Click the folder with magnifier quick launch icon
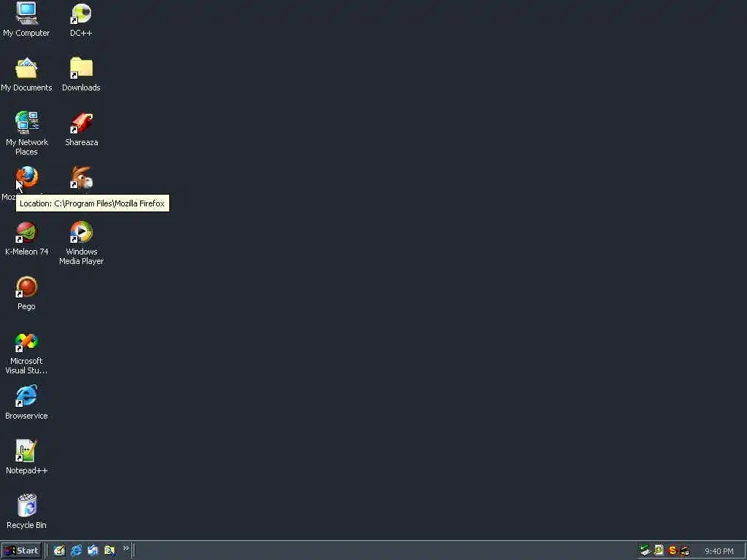747x560 pixels. point(109,551)
